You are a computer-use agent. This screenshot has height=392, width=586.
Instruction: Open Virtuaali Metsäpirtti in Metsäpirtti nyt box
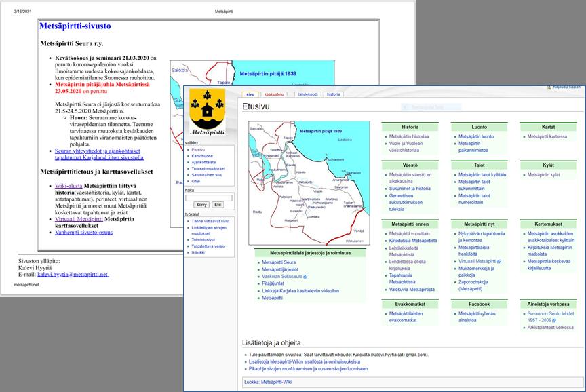(x=477, y=261)
